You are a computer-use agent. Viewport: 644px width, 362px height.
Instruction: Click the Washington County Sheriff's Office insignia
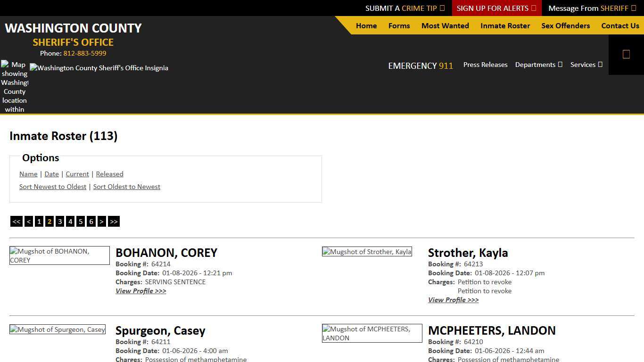coord(99,68)
